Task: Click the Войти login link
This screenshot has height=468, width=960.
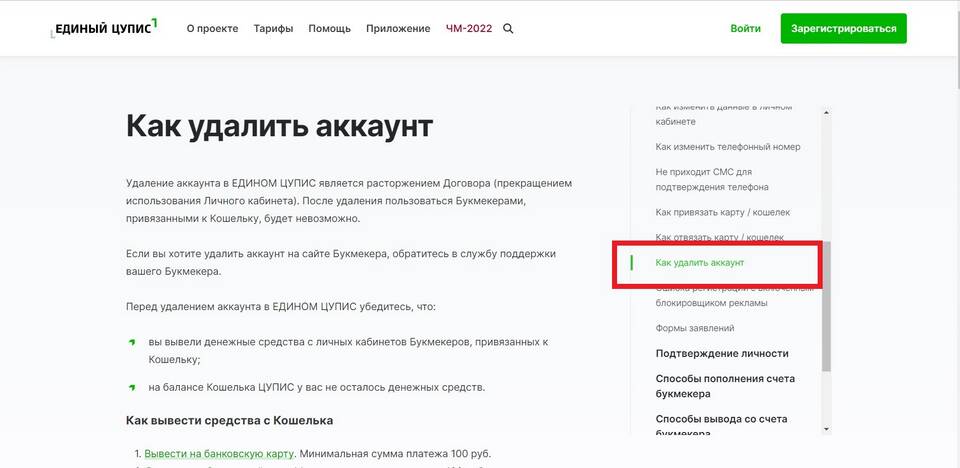Action: point(745,29)
